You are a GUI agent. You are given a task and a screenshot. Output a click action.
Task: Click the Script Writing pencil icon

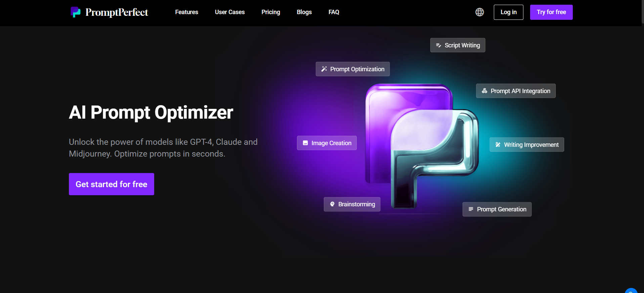(x=438, y=45)
